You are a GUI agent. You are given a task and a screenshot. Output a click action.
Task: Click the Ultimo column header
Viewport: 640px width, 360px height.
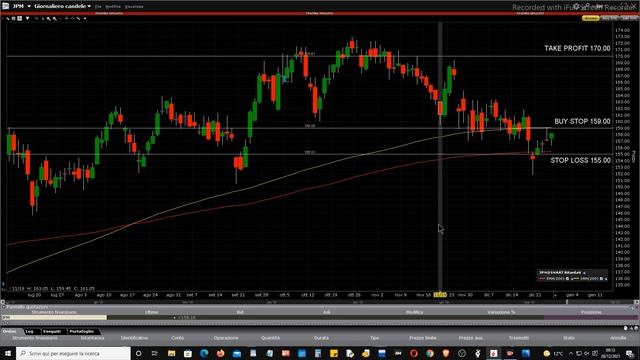click(x=151, y=312)
